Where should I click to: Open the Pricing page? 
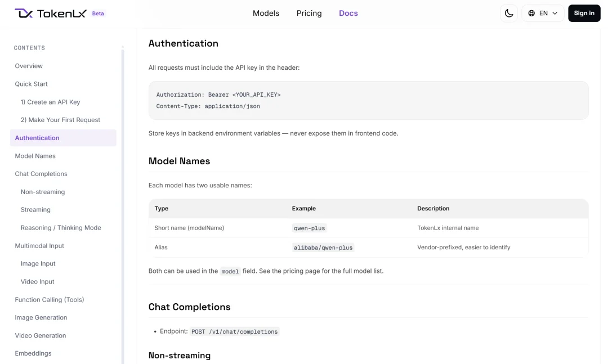click(309, 13)
